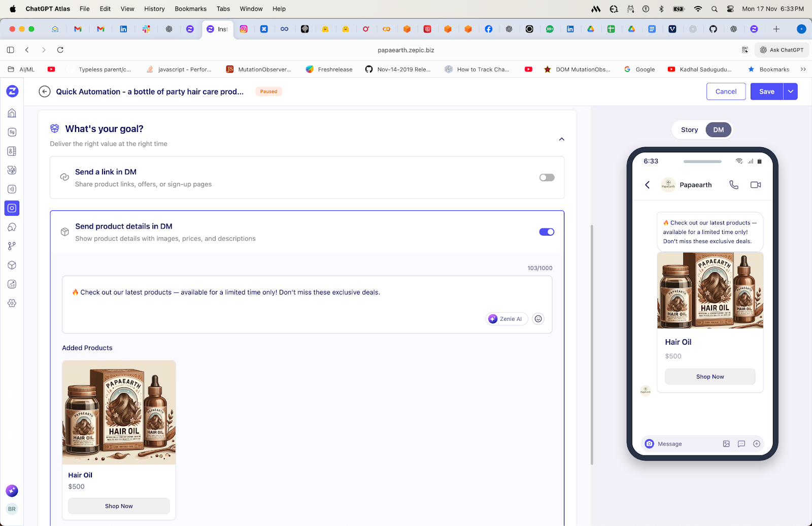
Task: Launch the purple sparkle assistant icon above BR
Action: point(12,490)
